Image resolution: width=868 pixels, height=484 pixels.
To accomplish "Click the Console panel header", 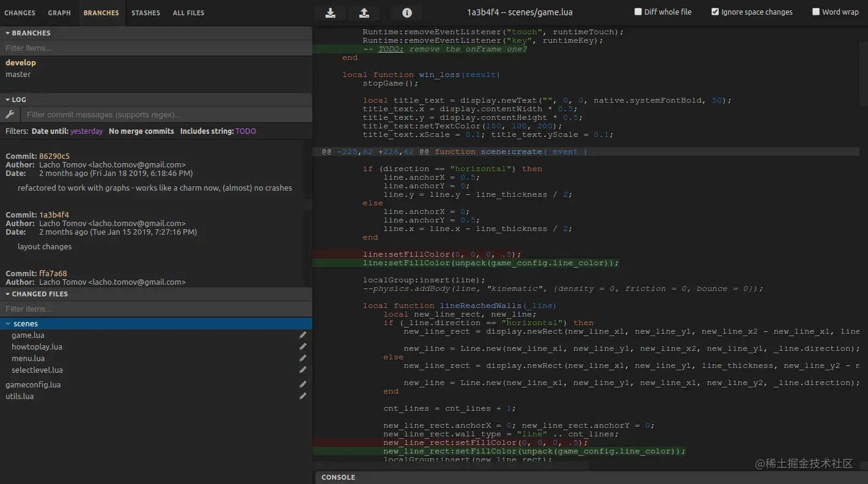I will click(x=591, y=477).
